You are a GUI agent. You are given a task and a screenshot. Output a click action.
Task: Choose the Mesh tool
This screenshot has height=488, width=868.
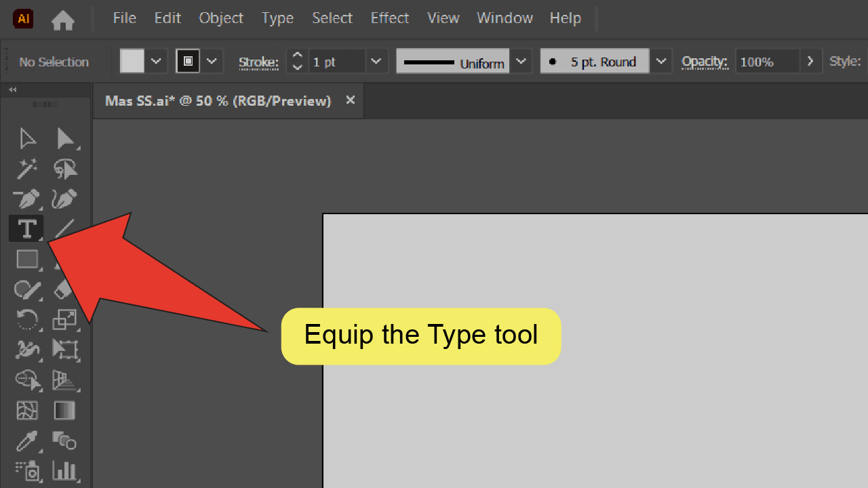tap(27, 411)
